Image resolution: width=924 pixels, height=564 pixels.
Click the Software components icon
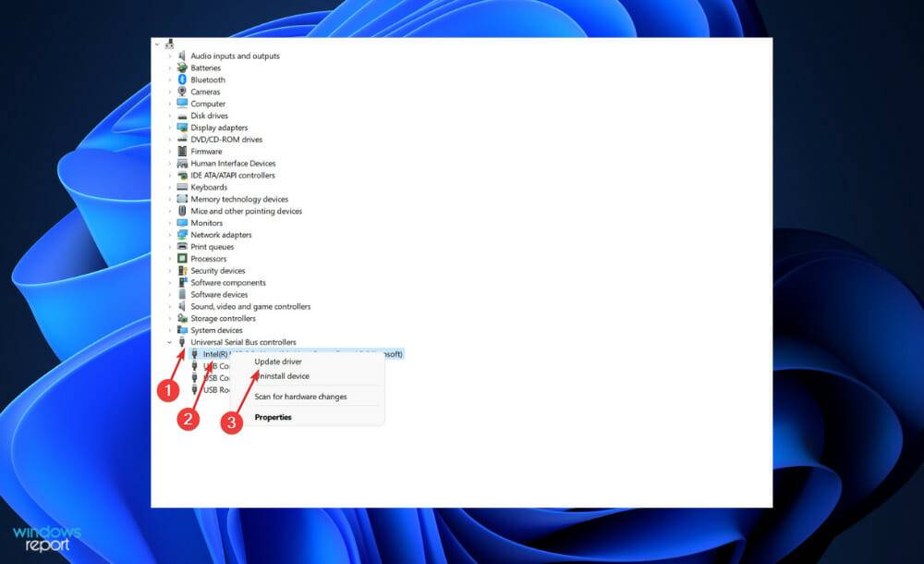[x=182, y=283]
